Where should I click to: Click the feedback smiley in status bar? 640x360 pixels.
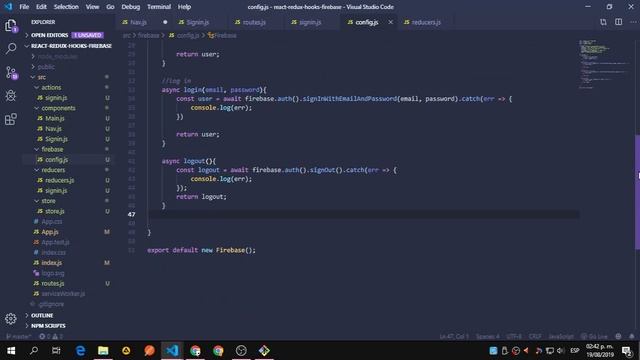click(618, 336)
